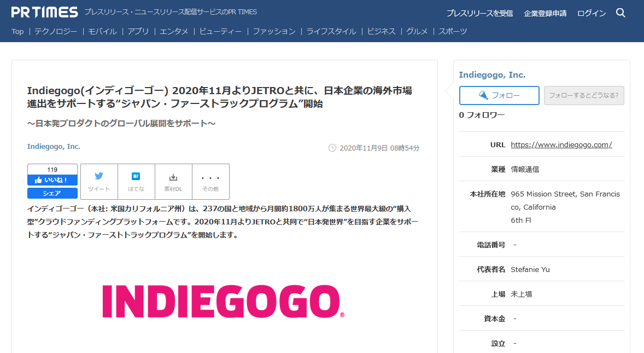
Task: Click フォローするとどうなる? button
Action: (x=584, y=95)
